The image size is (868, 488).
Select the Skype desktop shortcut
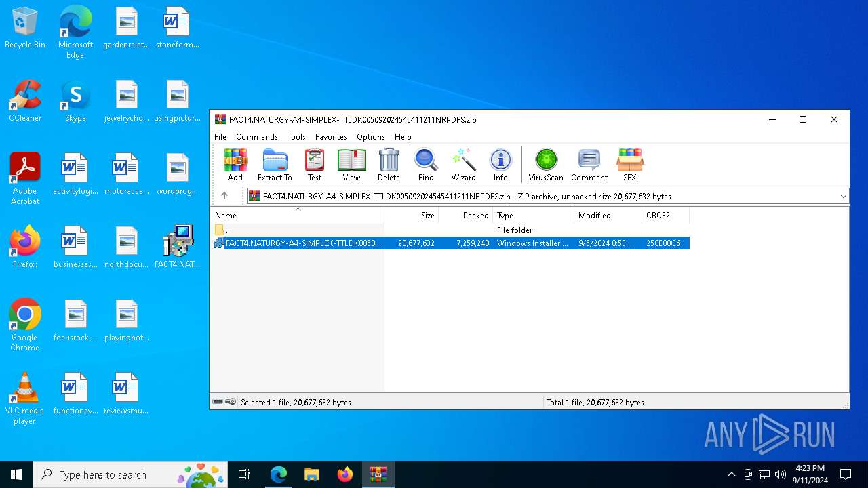point(75,101)
